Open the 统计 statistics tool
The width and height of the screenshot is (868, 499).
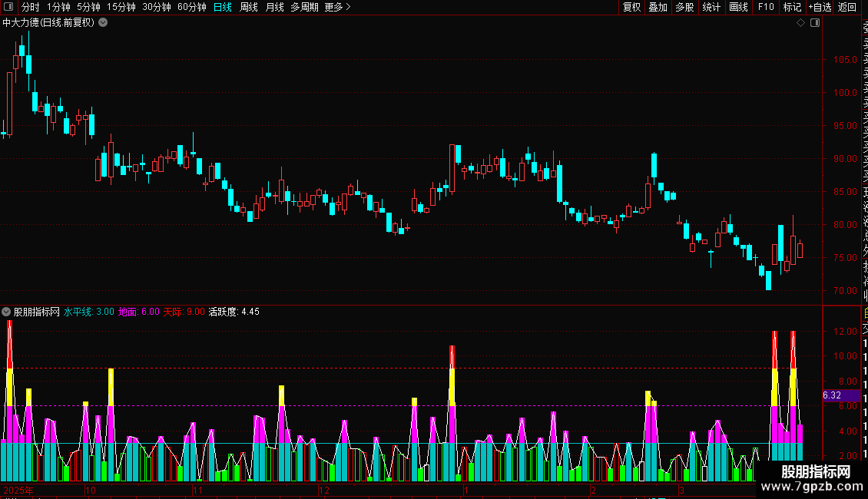(x=711, y=7)
